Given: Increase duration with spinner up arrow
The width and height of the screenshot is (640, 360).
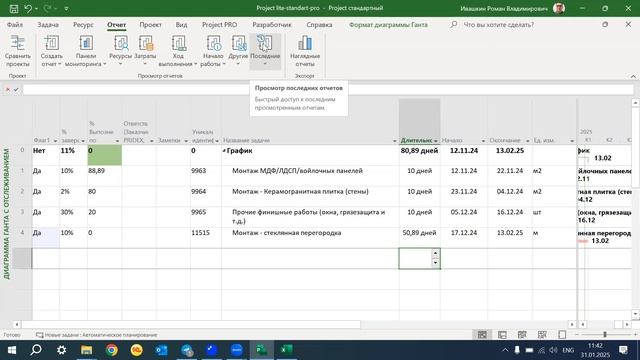Looking at the screenshot, I should coord(435,253).
